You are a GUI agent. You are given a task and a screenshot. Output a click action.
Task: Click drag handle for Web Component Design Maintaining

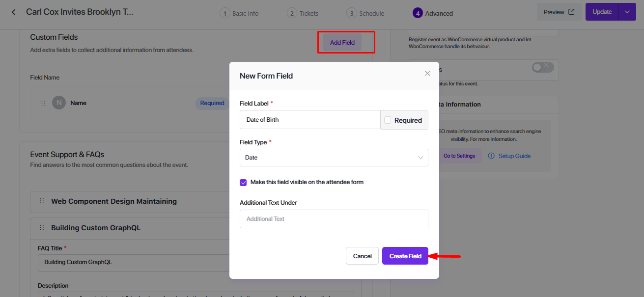coord(42,201)
